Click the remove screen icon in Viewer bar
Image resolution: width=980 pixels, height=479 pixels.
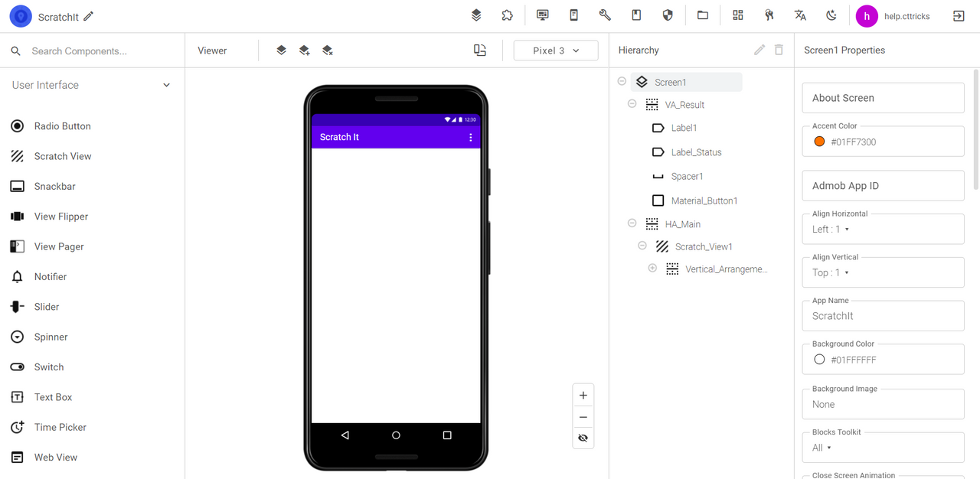pos(328,51)
